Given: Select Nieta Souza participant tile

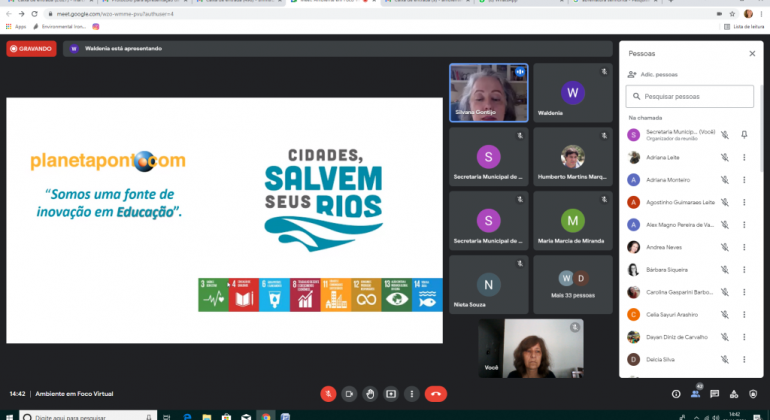Looking at the screenshot, I should (x=489, y=284).
